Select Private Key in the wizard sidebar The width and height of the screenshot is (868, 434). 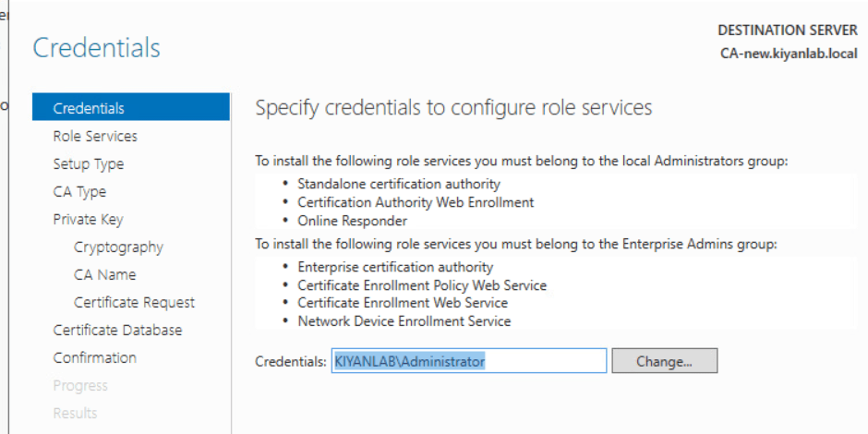[88, 219]
